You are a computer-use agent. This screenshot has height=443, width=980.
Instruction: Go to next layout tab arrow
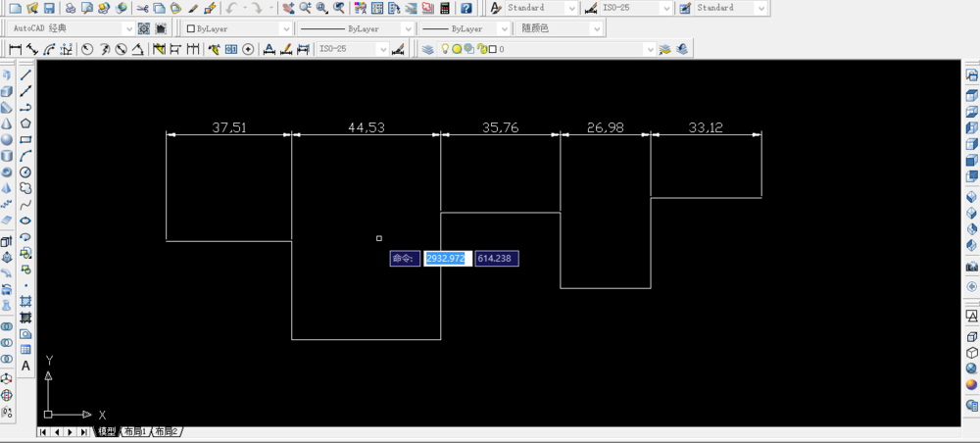tap(70, 432)
